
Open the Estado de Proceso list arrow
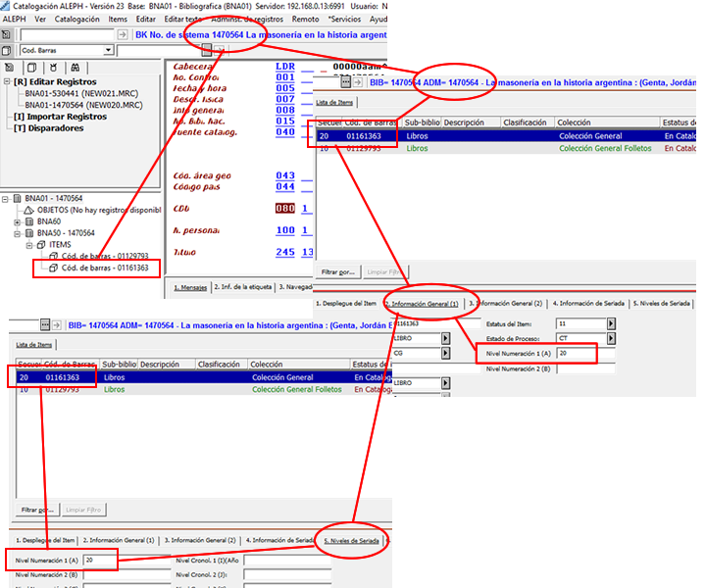(611, 338)
